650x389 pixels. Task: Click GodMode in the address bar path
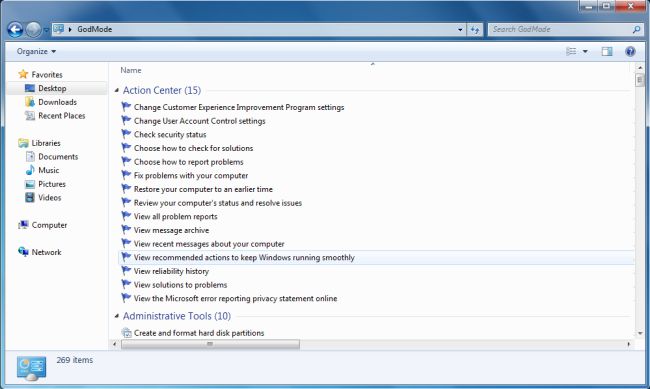[x=95, y=29]
